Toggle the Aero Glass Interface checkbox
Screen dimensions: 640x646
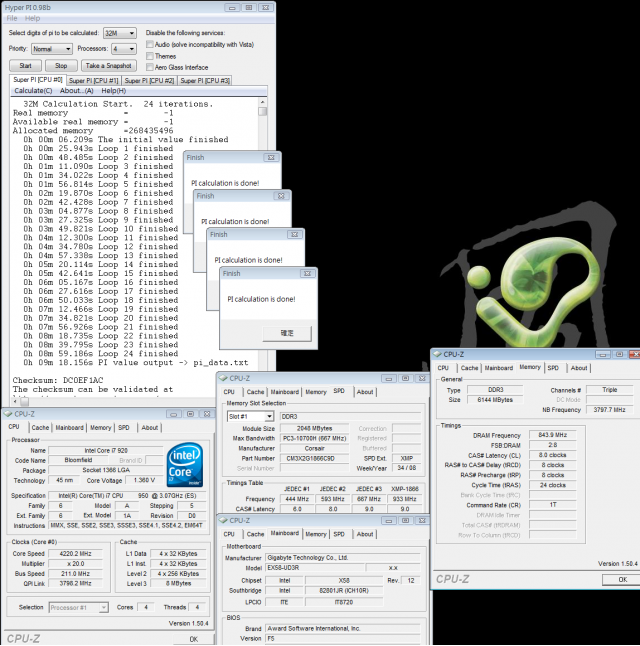[x=150, y=67]
